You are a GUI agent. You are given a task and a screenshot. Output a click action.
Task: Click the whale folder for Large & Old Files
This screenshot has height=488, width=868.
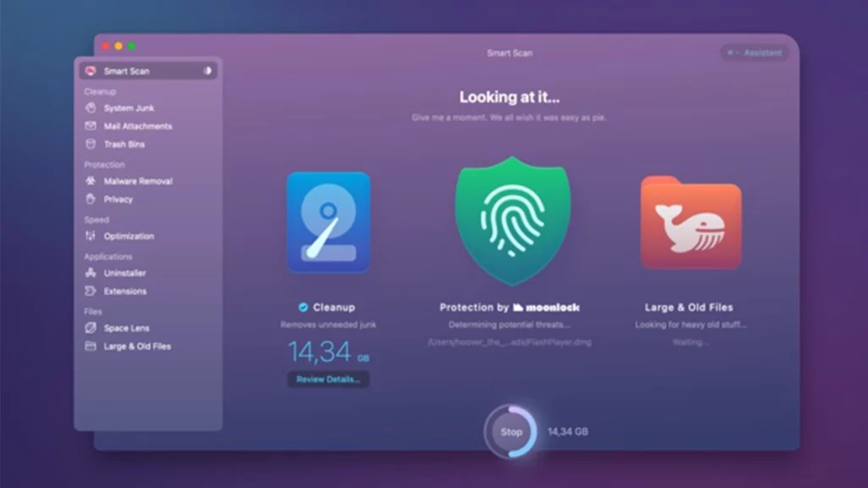(691, 222)
